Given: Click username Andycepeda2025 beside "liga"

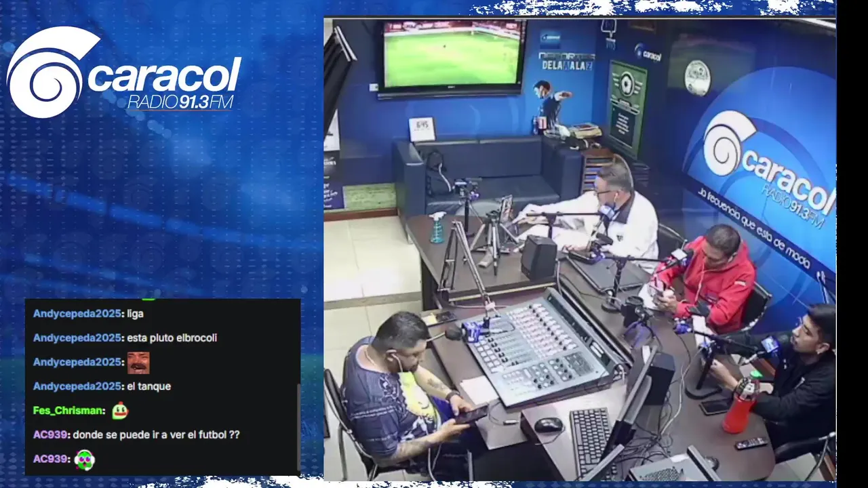Looking at the screenshot, I should (77, 314).
